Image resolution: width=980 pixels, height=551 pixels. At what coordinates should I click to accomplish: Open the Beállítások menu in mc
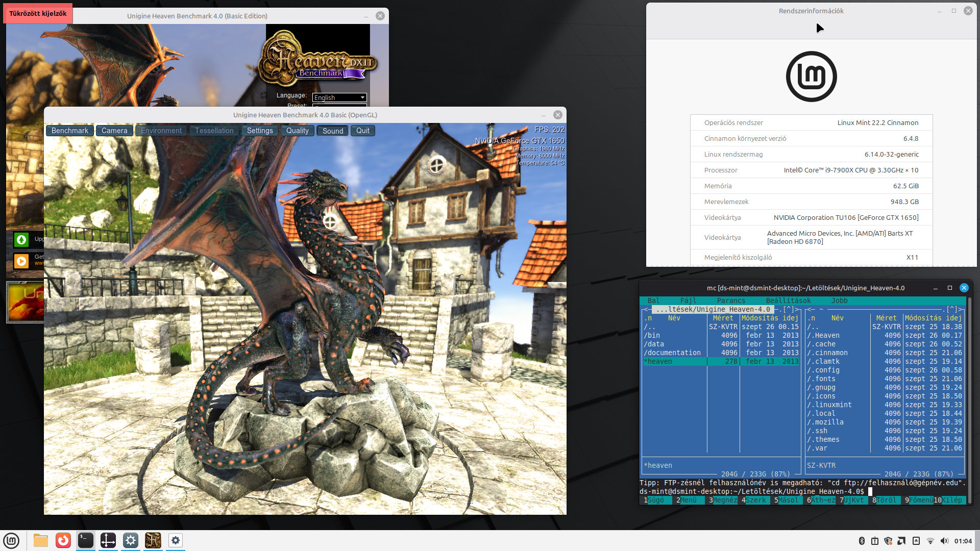coord(788,300)
